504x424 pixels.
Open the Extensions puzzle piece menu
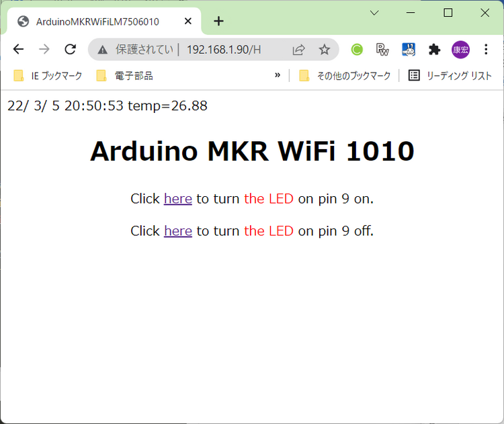click(x=434, y=49)
